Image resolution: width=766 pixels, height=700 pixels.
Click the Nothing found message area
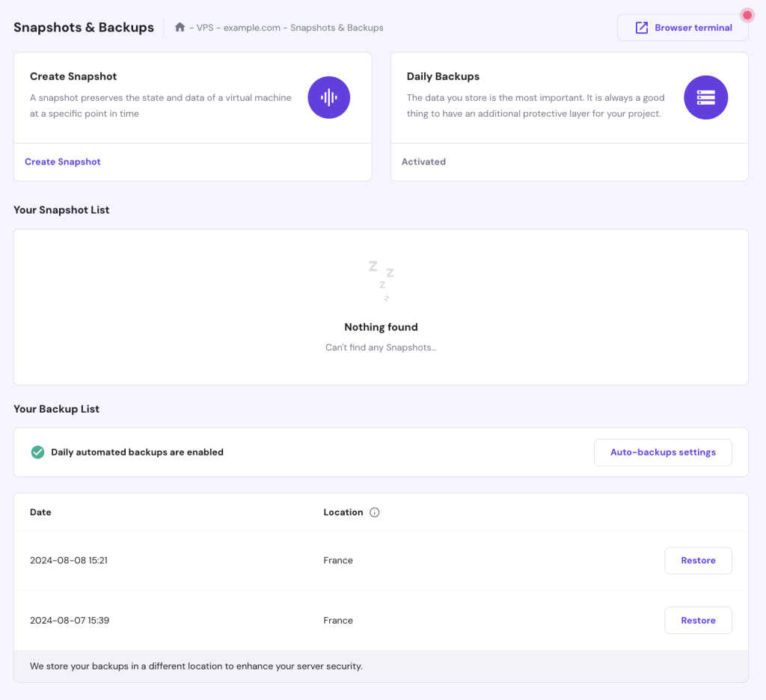[x=381, y=328]
